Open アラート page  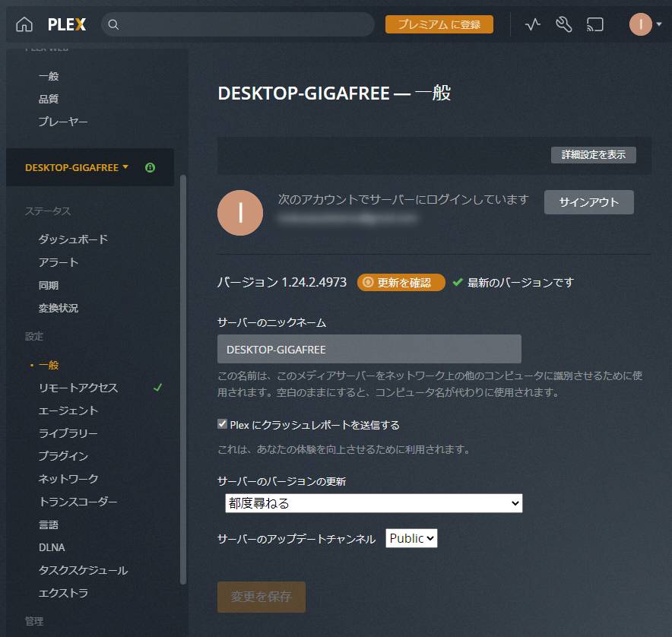(59, 262)
